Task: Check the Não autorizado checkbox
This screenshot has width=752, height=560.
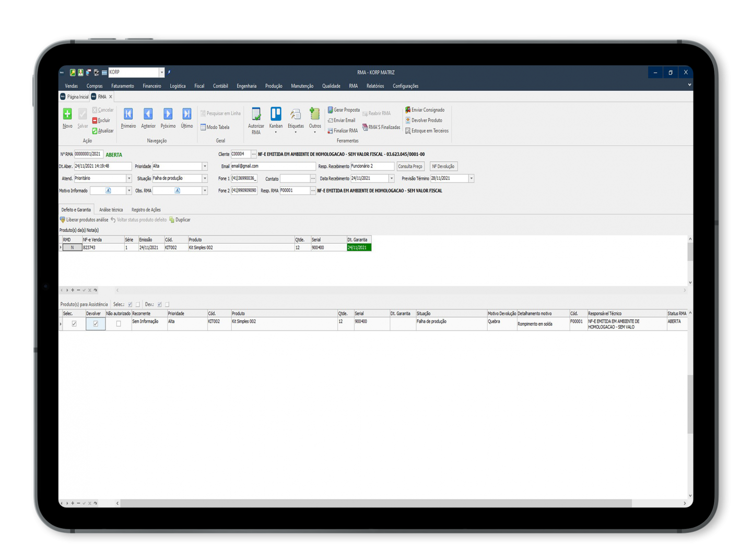Action: [x=119, y=324]
